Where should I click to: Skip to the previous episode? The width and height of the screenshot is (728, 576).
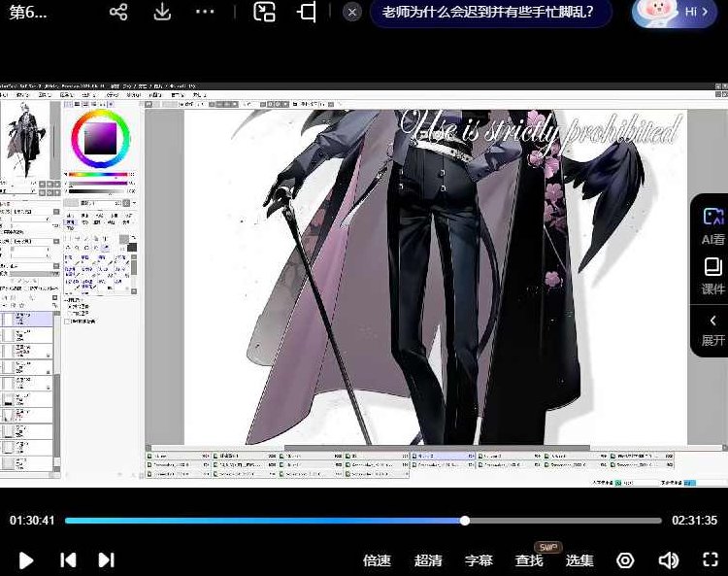68,560
